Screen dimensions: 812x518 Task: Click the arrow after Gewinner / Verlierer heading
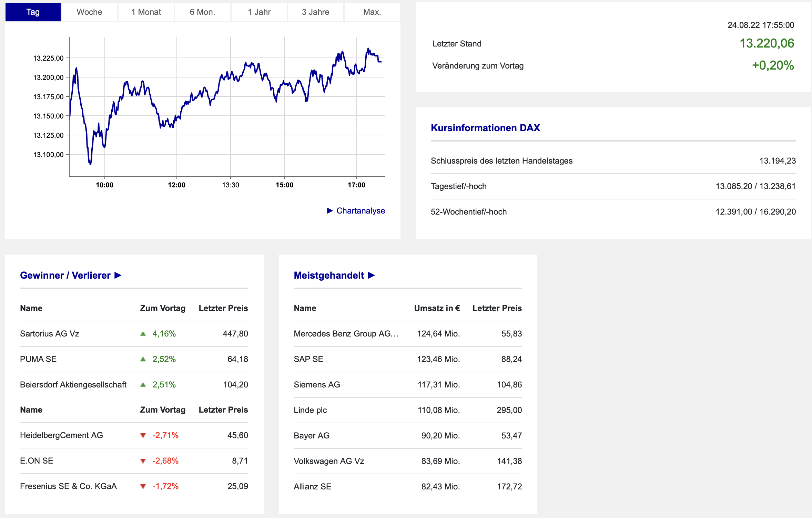point(118,275)
